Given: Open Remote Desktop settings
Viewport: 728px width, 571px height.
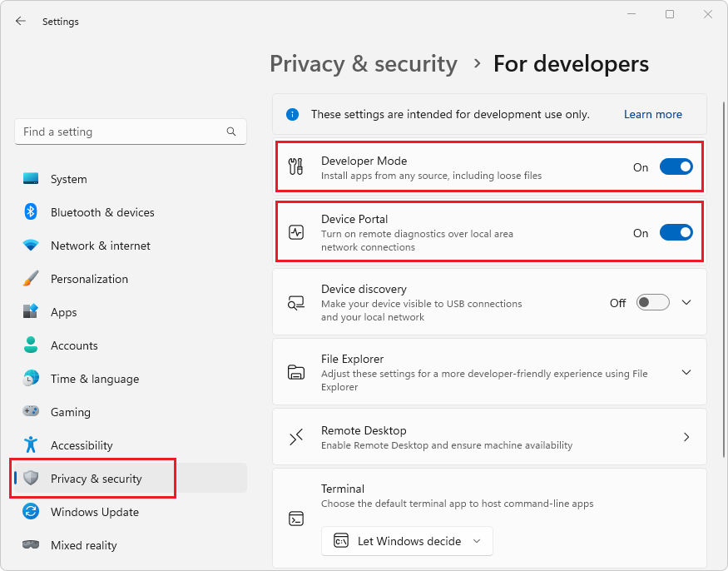Looking at the screenshot, I should (686, 436).
